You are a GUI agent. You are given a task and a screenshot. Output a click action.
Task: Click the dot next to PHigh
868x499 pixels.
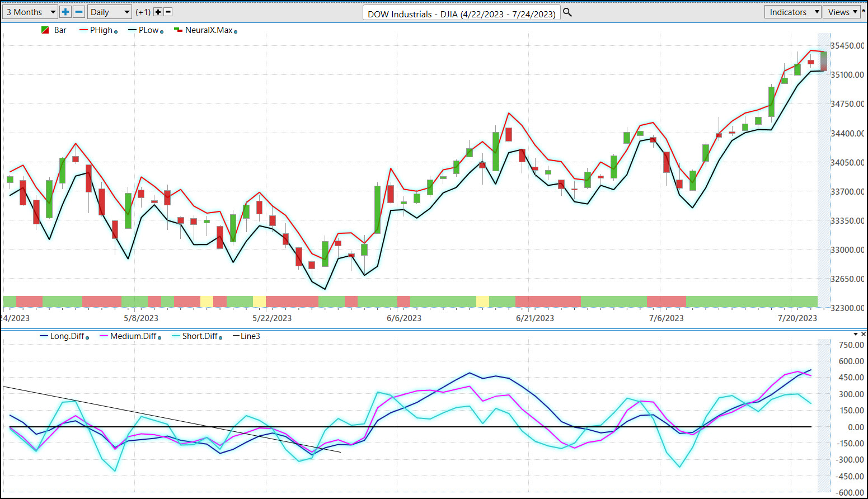[x=116, y=32]
